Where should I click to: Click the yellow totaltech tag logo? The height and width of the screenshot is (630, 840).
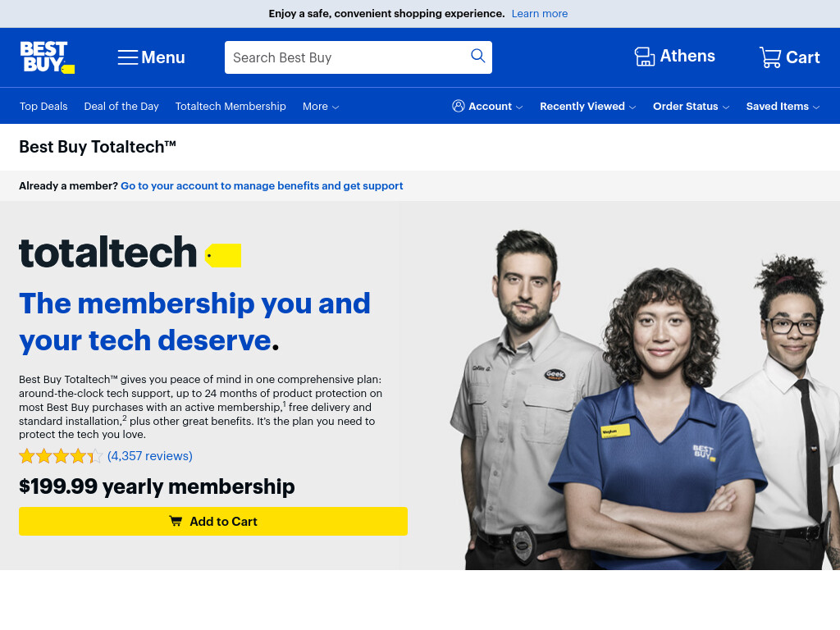(223, 256)
